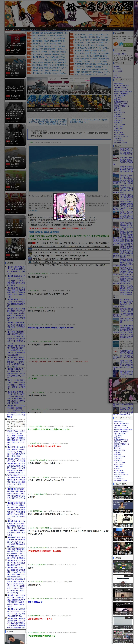
Task: Click the Follow button in Twitter&RSS box
Action: click(x=128, y=45)
